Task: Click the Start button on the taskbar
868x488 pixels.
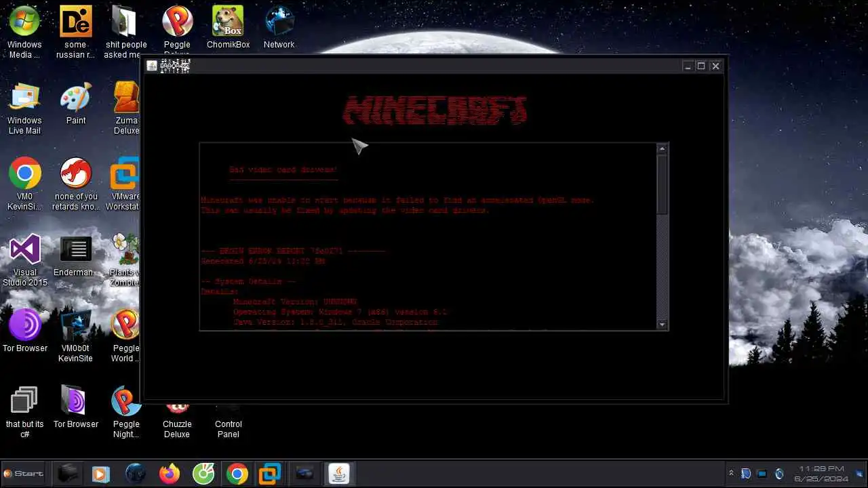Action: pos(24,474)
